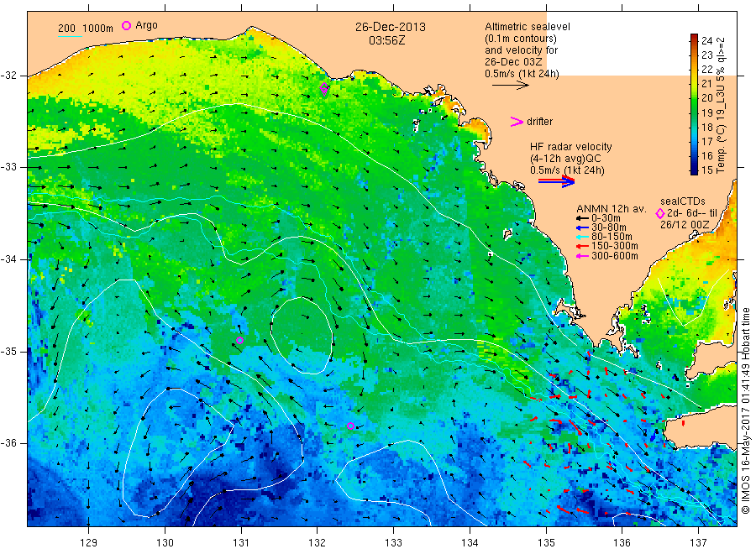Screen dimensions: 756x554
Task: Click the cyan 200m isobath legend line
Action: click(70, 36)
